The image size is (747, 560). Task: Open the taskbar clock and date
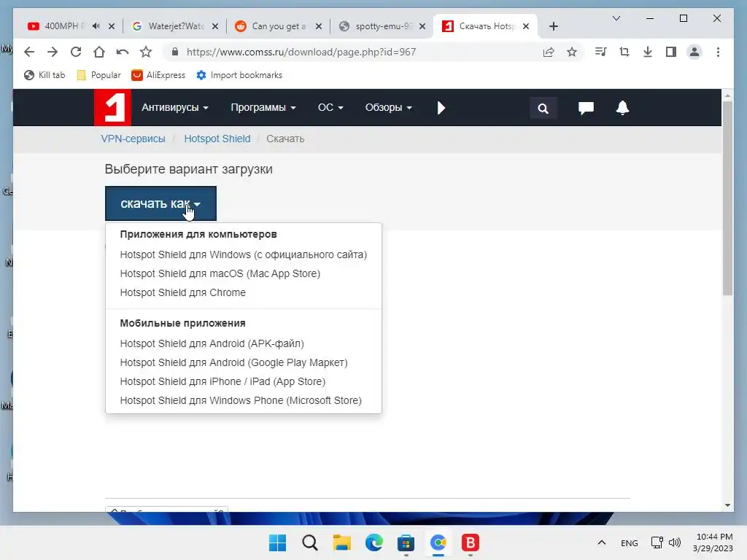(x=713, y=542)
